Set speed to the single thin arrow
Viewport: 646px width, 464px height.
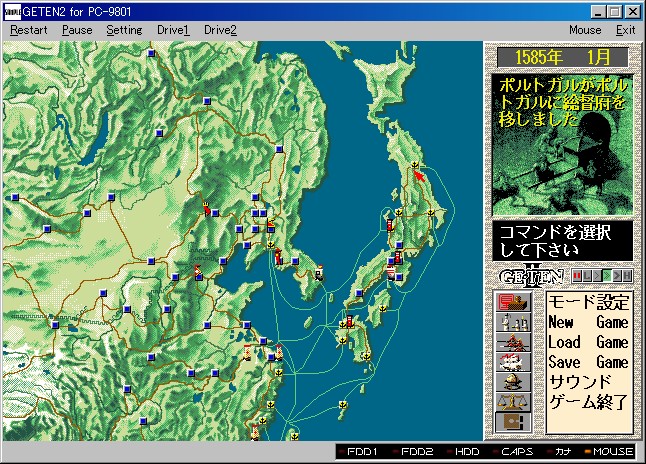[597, 276]
